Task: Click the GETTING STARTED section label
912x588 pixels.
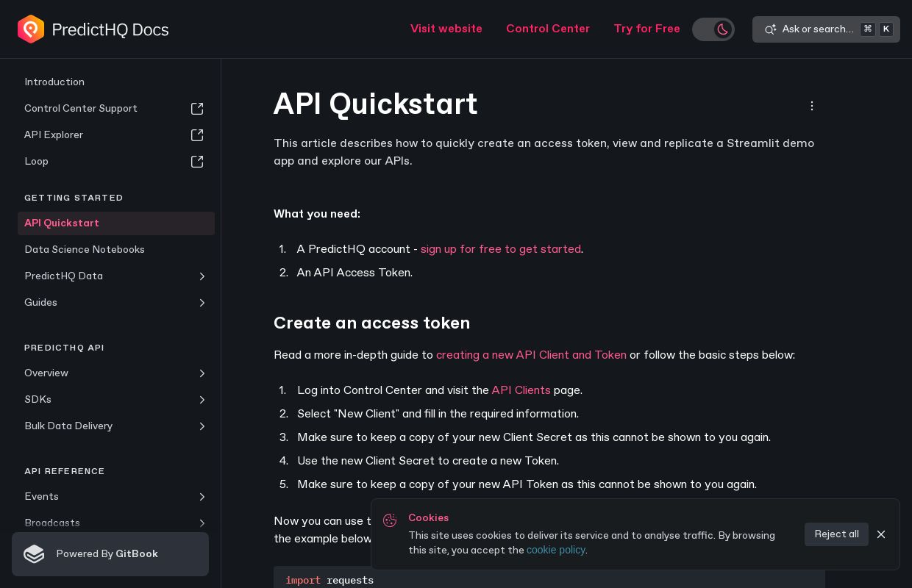Action: click(x=74, y=198)
